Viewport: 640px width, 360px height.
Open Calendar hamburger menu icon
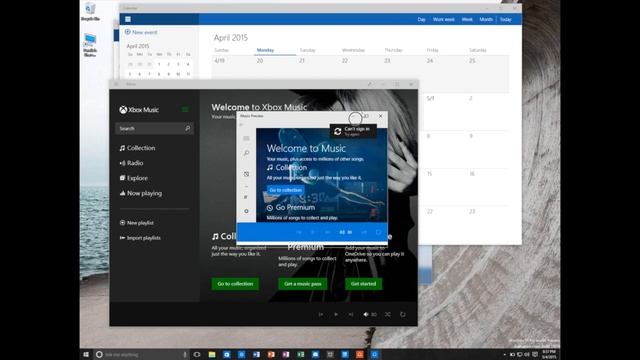pyautogui.click(x=128, y=19)
